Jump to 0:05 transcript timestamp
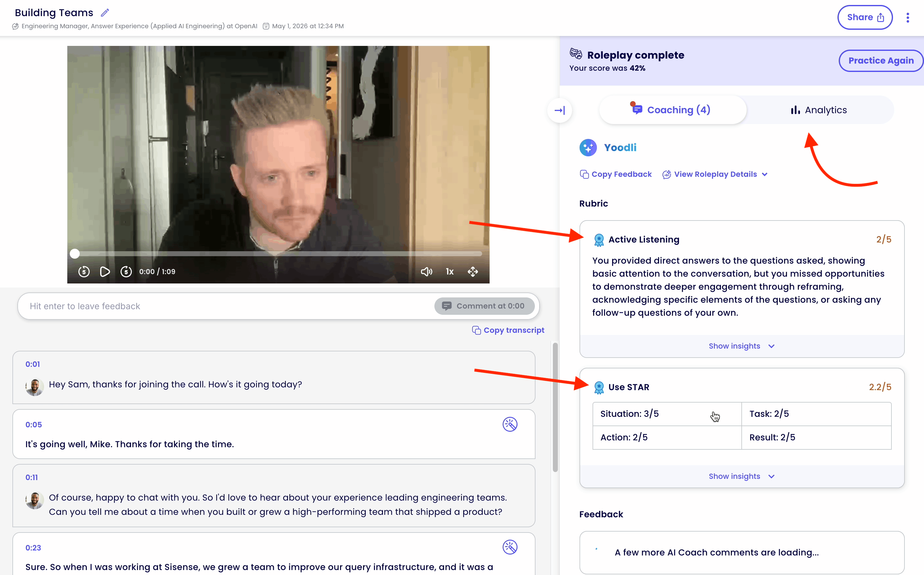The height and width of the screenshot is (575, 924). tap(33, 425)
